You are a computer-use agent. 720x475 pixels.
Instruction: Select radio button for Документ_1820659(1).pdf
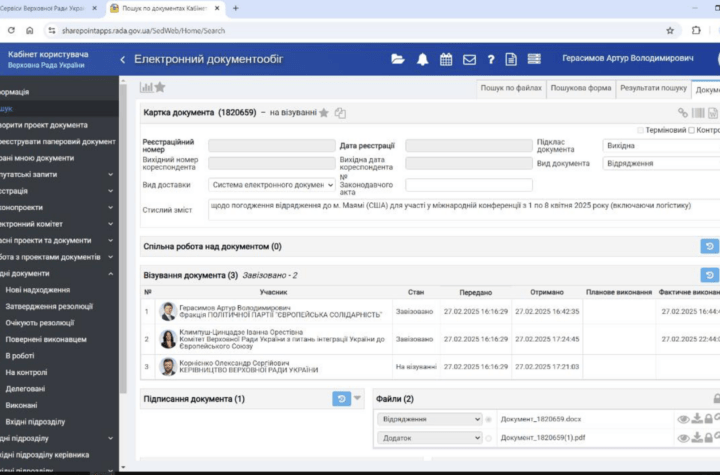(x=489, y=438)
